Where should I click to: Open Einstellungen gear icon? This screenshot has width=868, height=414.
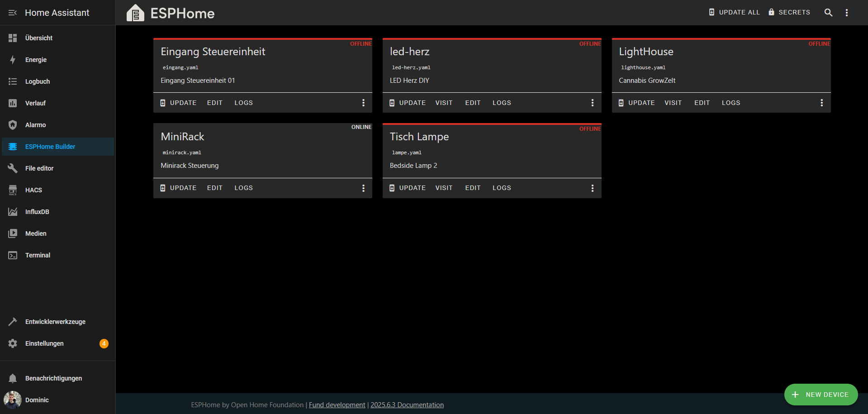tap(13, 343)
